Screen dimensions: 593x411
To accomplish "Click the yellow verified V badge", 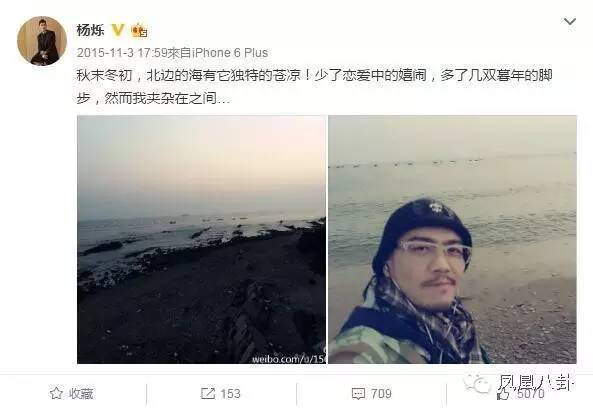I will pos(118,30).
